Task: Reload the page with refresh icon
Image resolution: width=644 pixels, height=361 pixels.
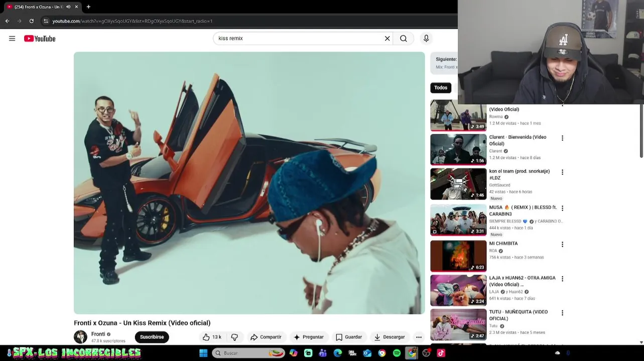Action: pos(31,21)
